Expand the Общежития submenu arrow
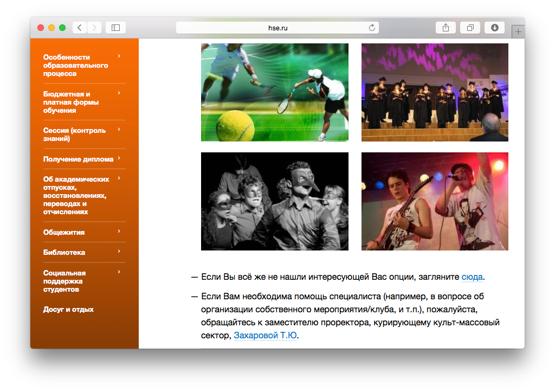This screenshot has height=392, width=555. [119, 232]
